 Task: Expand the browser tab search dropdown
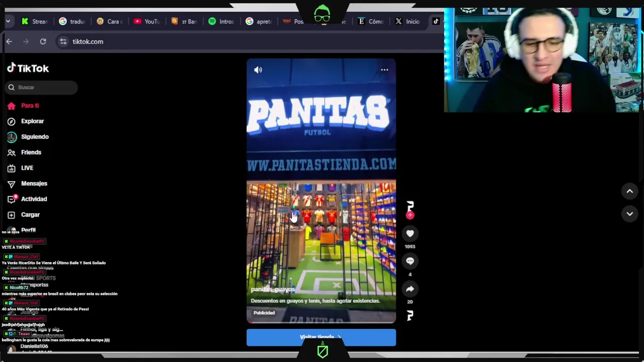click(8, 22)
